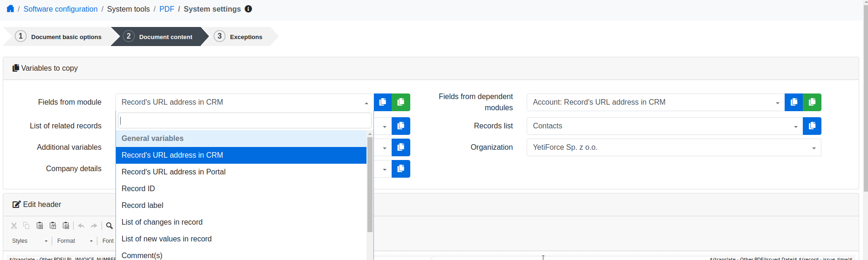Screen dimensions: 868x260
Task: Click the dropdown list scrollbar
Action: click(370, 184)
